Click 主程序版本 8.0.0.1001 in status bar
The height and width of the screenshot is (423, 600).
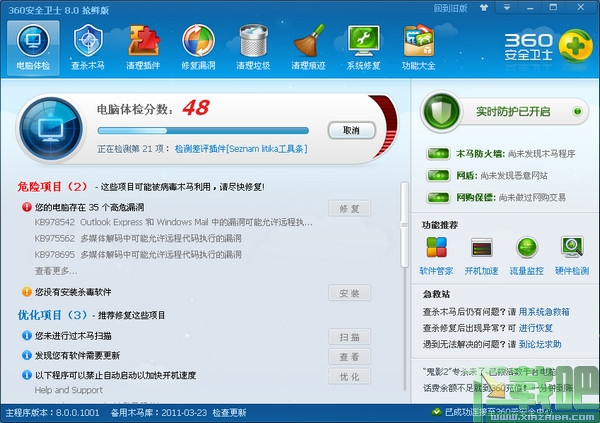52,413
